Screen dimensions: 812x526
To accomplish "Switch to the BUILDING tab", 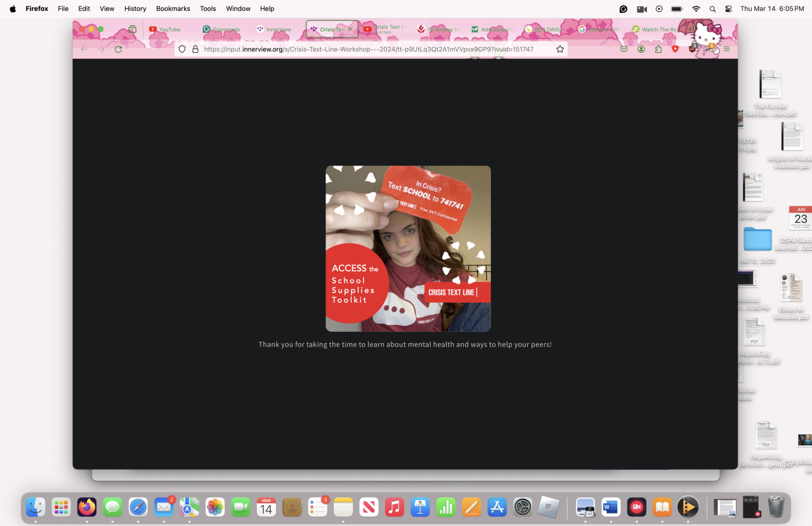I will 546,29.
